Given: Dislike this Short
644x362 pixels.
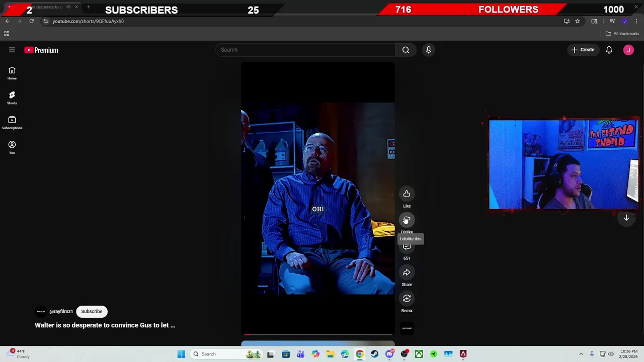Looking at the screenshot, I should 407,220.
